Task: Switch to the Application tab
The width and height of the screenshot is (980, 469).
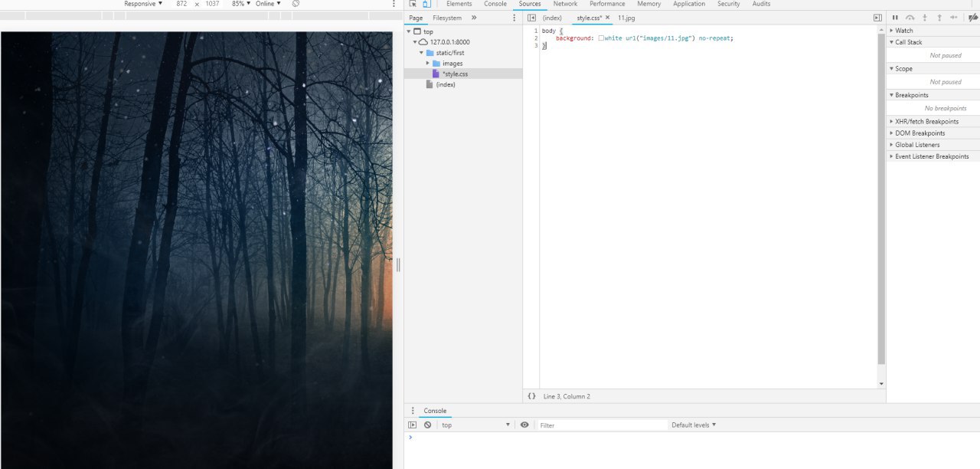Action: 689,4
